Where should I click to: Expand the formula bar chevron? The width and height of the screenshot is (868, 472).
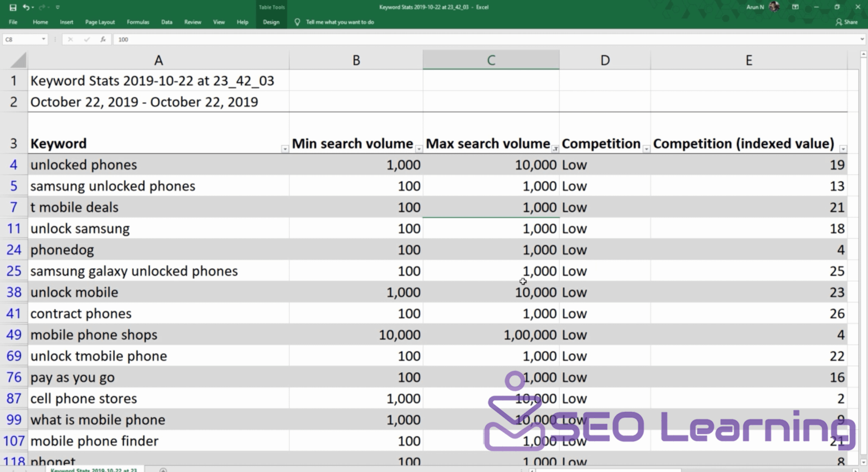862,39
